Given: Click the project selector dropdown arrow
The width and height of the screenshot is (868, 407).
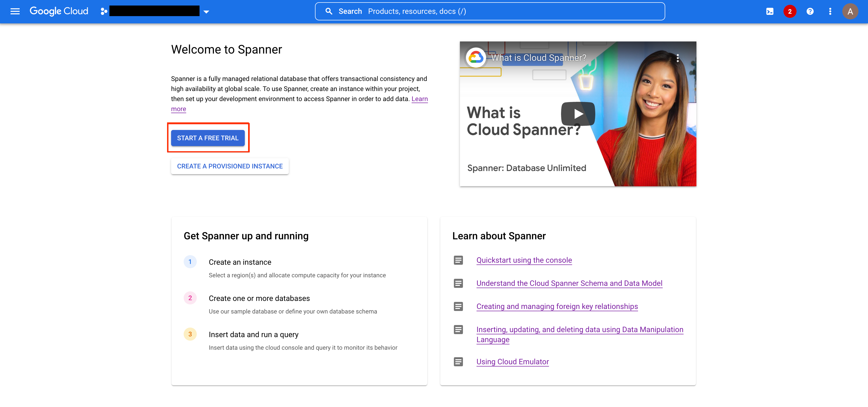Looking at the screenshot, I should [205, 11].
